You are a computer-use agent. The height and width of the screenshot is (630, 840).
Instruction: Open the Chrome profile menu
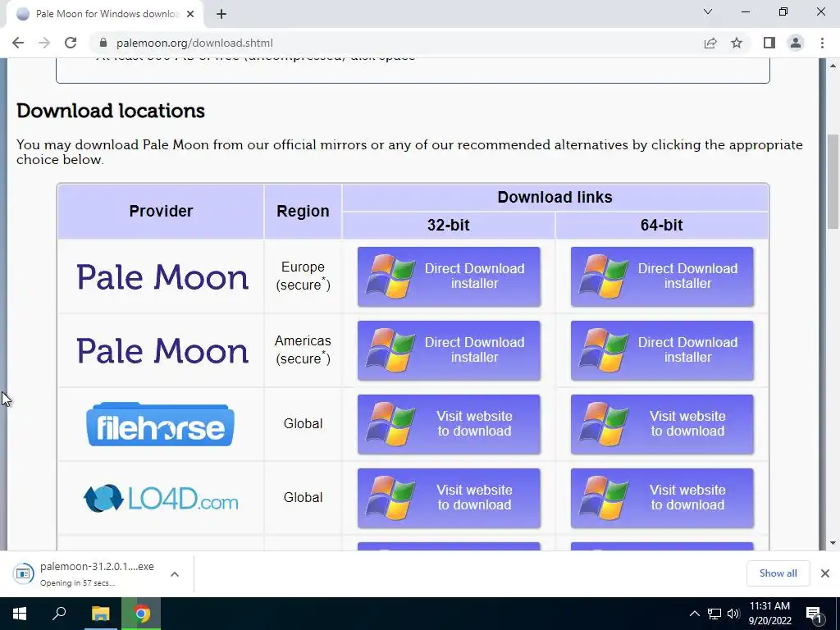click(796, 43)
